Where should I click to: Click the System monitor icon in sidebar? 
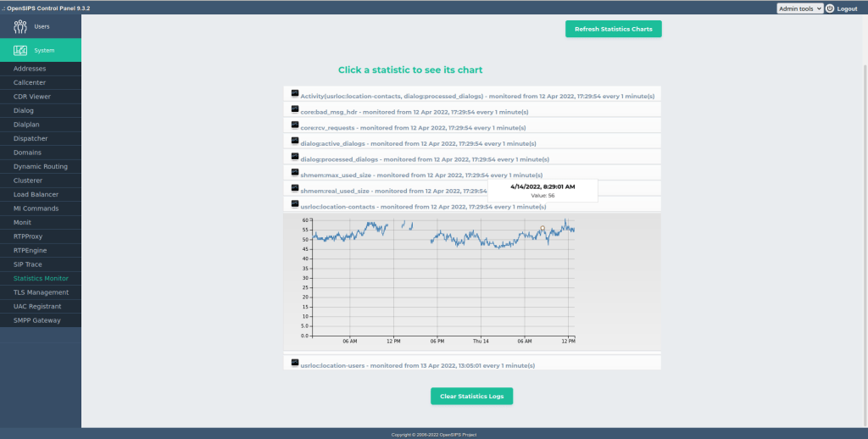(20, 50)
